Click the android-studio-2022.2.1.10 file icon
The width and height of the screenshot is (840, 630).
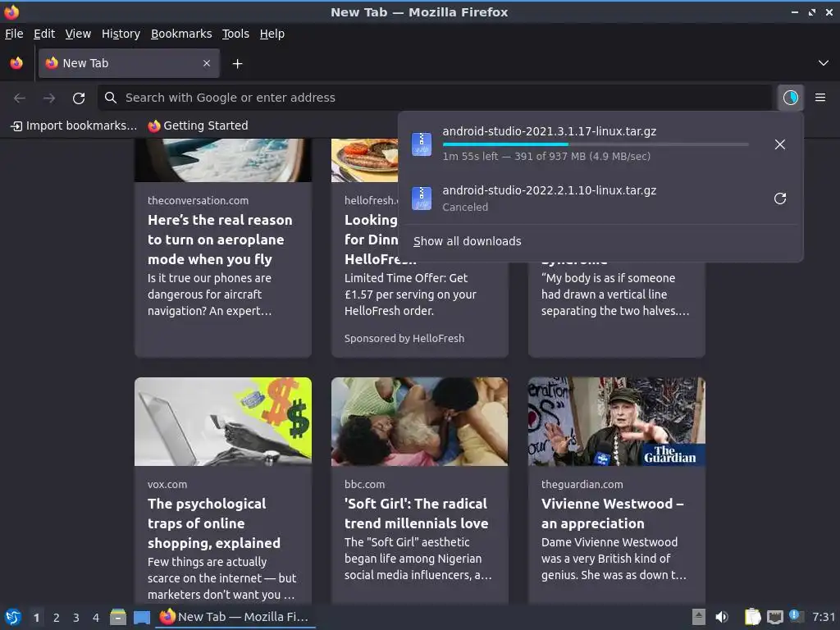422,199
